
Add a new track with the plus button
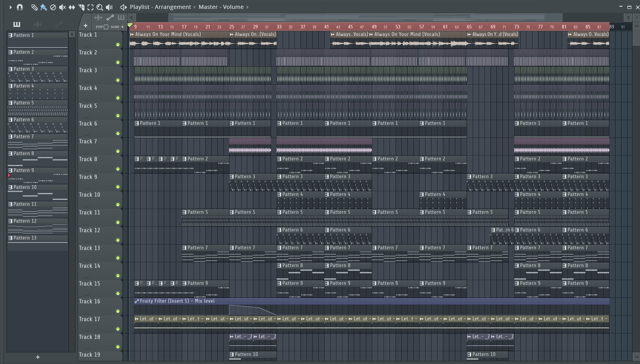click(x=86, y=26)
